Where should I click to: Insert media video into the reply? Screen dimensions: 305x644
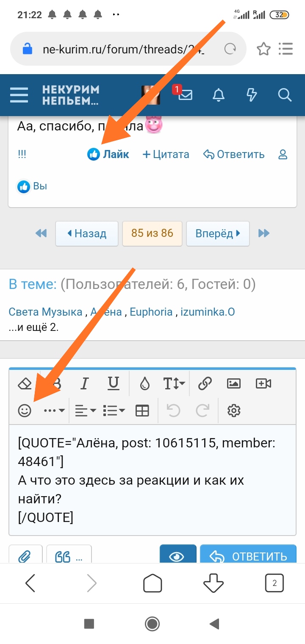point(263,384)
